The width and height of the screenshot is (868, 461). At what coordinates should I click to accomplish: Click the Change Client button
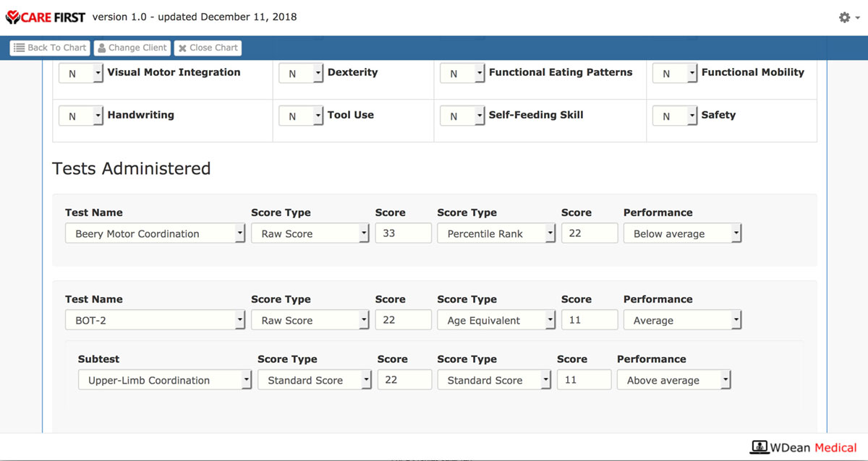click(x=132, y=48)
